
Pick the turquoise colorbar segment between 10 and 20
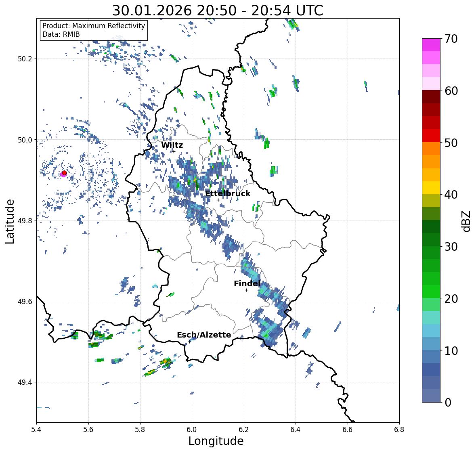pyautogui.click(x=431, y=317)
